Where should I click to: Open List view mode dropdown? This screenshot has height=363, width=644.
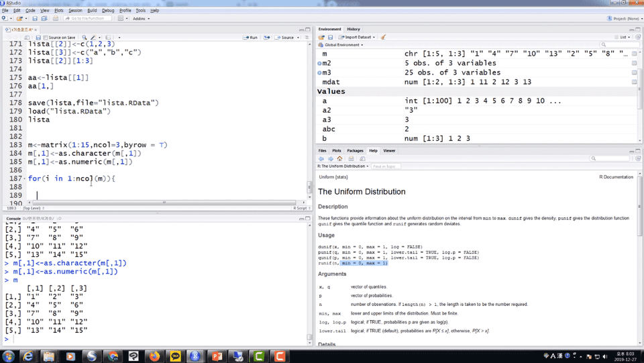point(623,37)
